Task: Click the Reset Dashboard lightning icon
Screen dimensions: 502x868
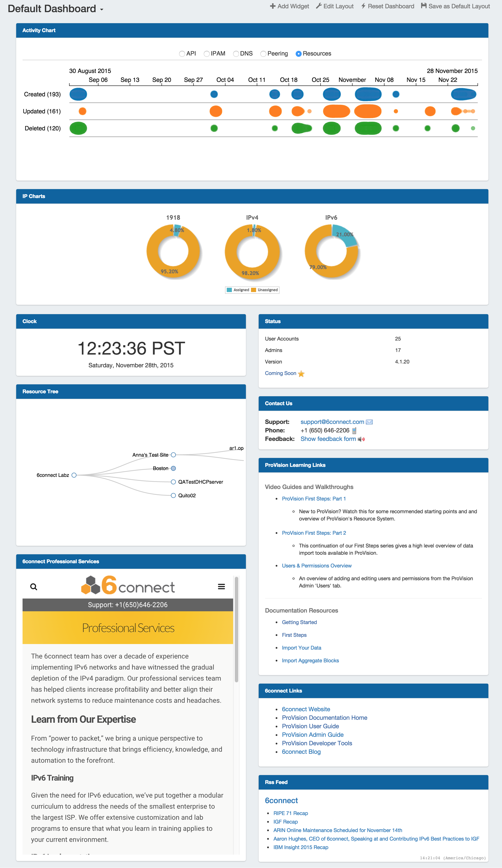Action: 363,6
